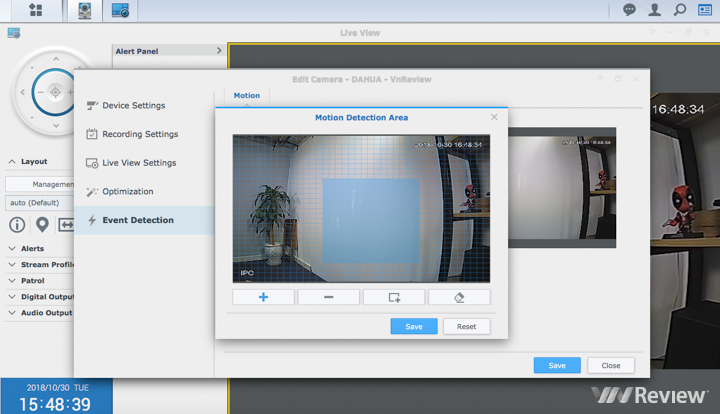Click the user account icon
Image resolution: width=720 pixels, height=414 pixels.
[655, 10]
